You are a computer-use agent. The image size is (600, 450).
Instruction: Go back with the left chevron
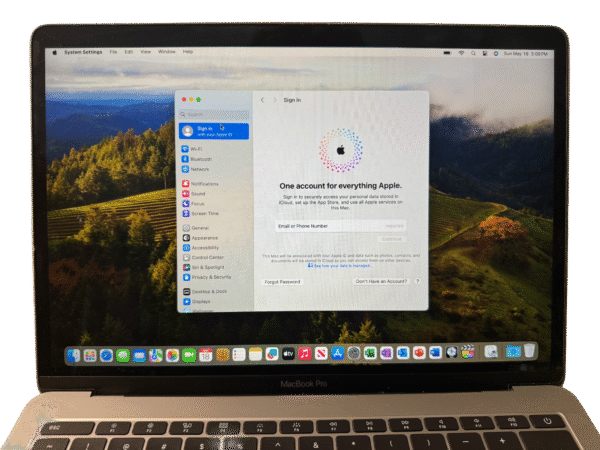pos(262,100)
